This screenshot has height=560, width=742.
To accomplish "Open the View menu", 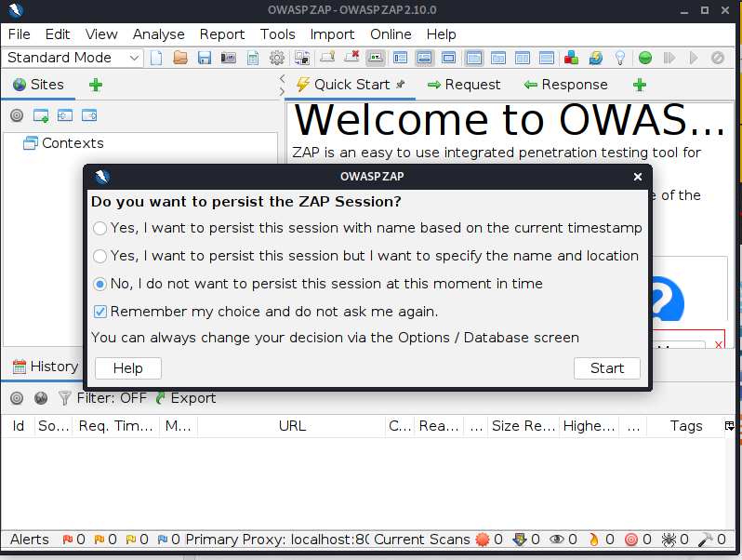I will (x=101, y=34).
